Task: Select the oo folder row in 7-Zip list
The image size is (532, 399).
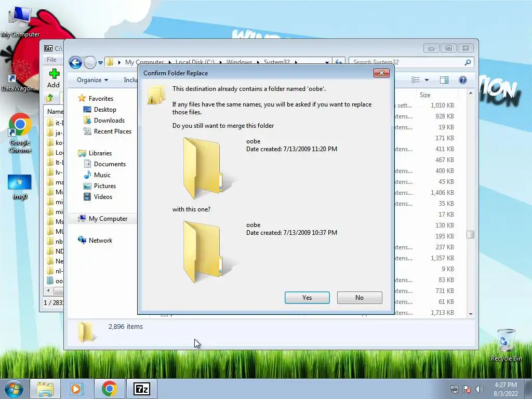Action: (55, 281)
